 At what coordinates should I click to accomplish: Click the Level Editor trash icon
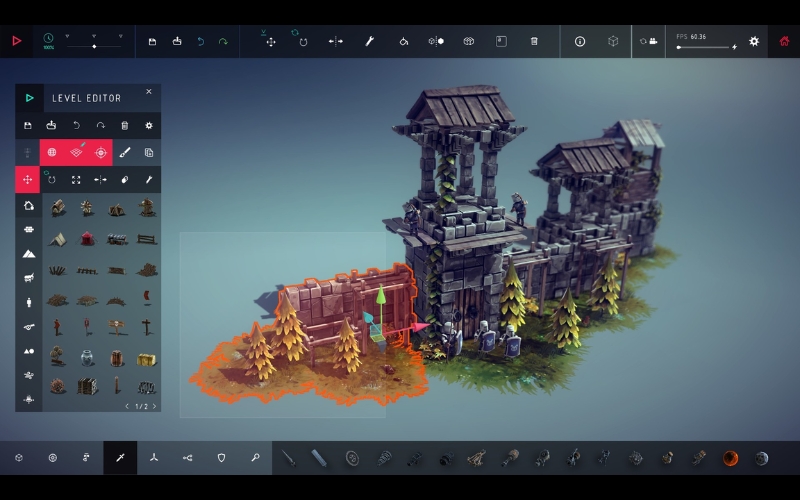click(x=125, y=125)
